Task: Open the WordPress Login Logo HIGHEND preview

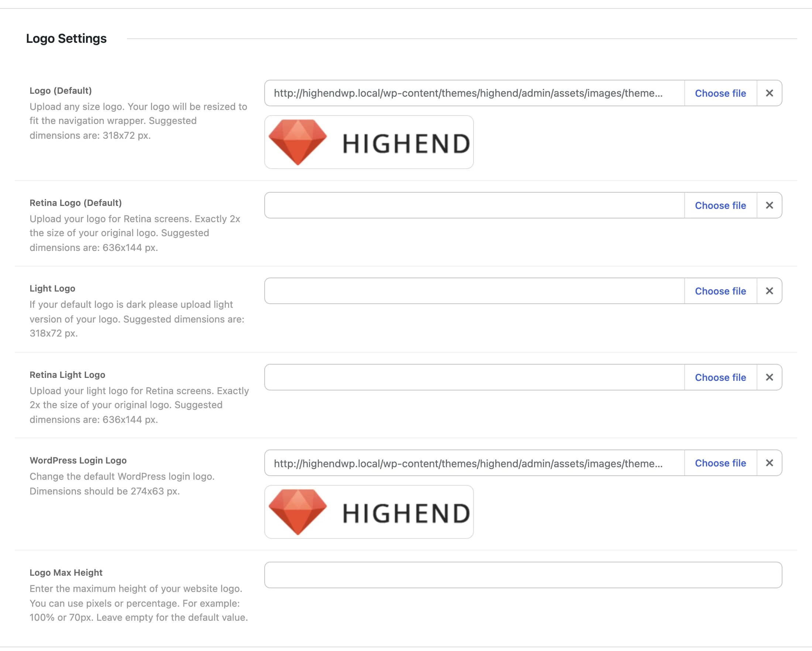Action: [x=369, y=512]
